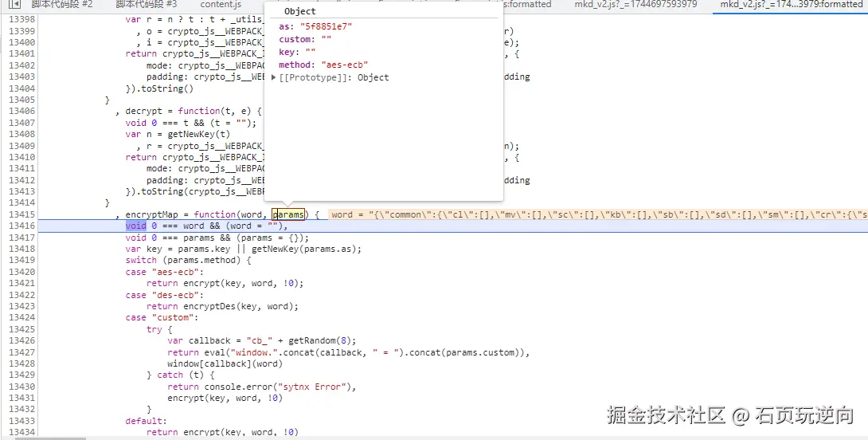This screenshot has width=868, height=440.
Task: Toggle the file navigator sidebar icon
Action: point(14,5)
